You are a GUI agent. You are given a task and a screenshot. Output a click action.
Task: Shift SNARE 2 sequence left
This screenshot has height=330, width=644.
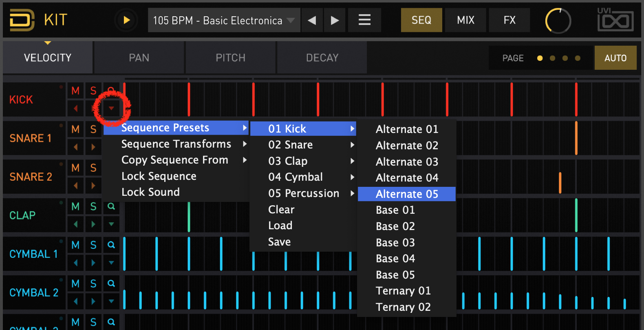click(x=75, y=185)
